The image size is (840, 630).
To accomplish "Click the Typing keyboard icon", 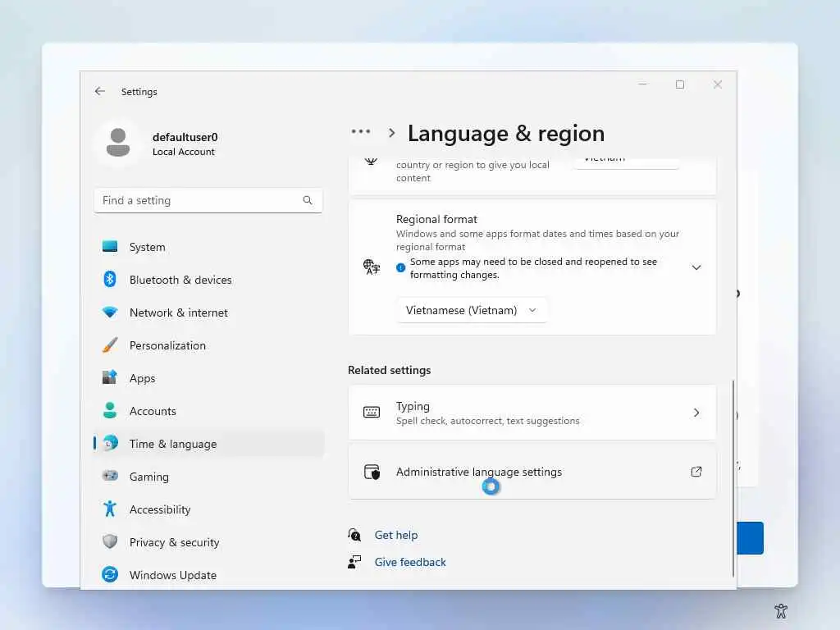I will 372,412.
